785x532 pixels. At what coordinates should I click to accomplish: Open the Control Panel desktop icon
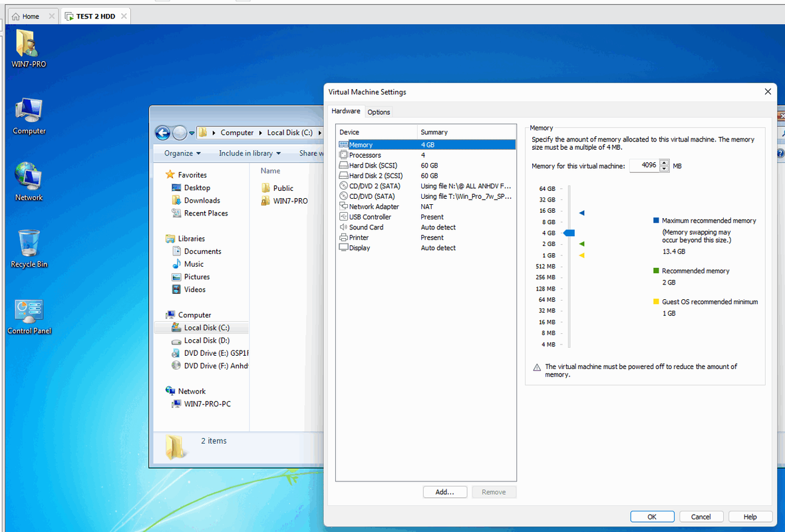tap(29, 317)
